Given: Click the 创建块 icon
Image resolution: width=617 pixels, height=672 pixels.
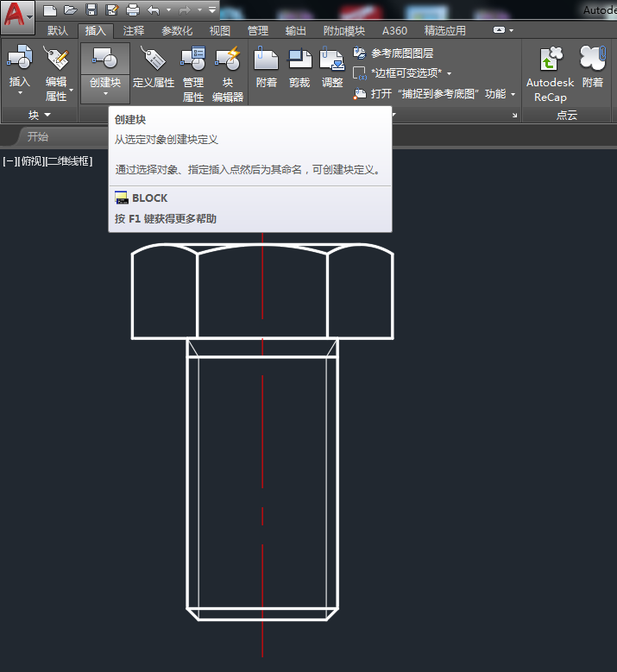Looking at the screenshot, I should [x=104, y=58].
